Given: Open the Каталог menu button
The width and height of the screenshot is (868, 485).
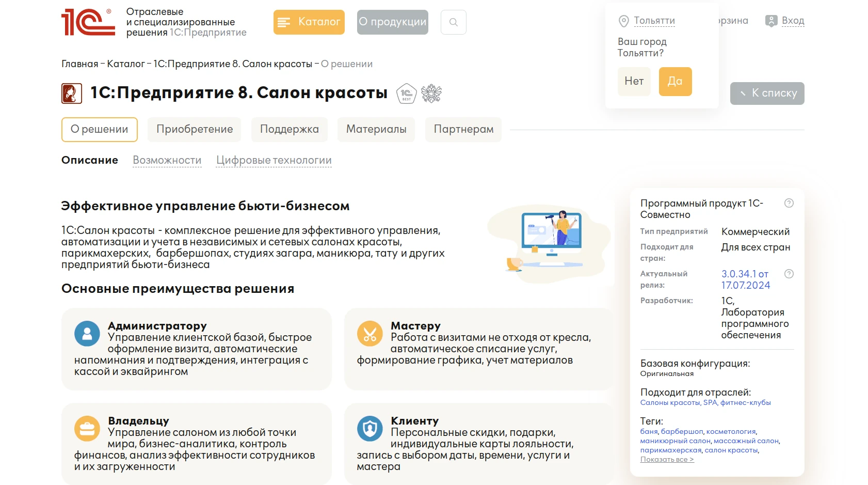Looking at the screenshot, I should 309,22.
